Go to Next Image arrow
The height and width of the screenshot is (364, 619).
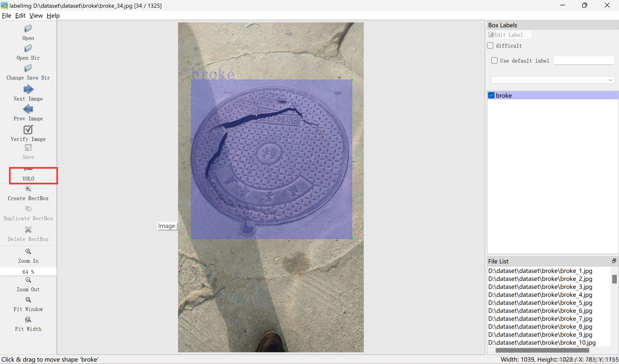point(28,89)
